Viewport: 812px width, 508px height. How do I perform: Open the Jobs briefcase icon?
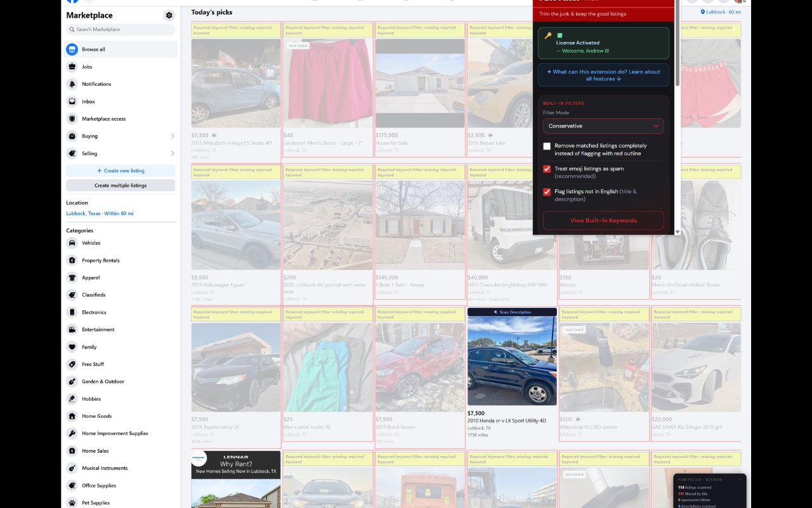[x=72, y=67]
